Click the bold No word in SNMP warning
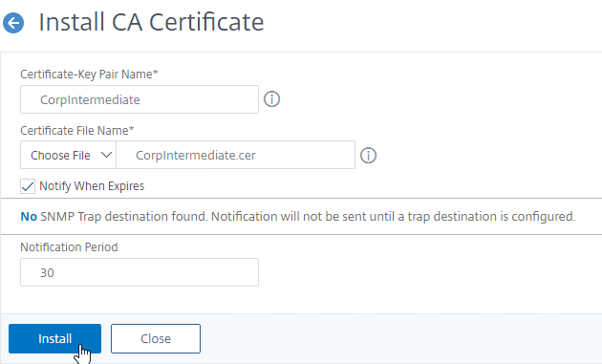Viewport: 602px width, 364px height. 29,217
